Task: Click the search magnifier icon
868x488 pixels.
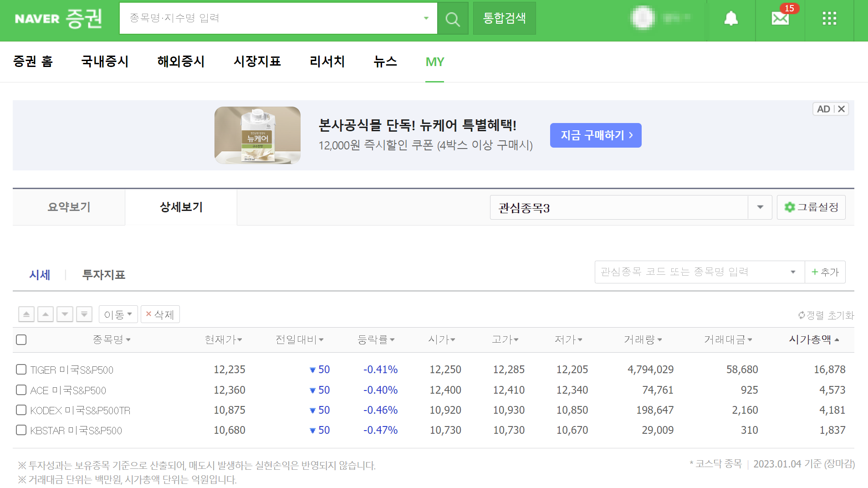Action: coord(453,19)
